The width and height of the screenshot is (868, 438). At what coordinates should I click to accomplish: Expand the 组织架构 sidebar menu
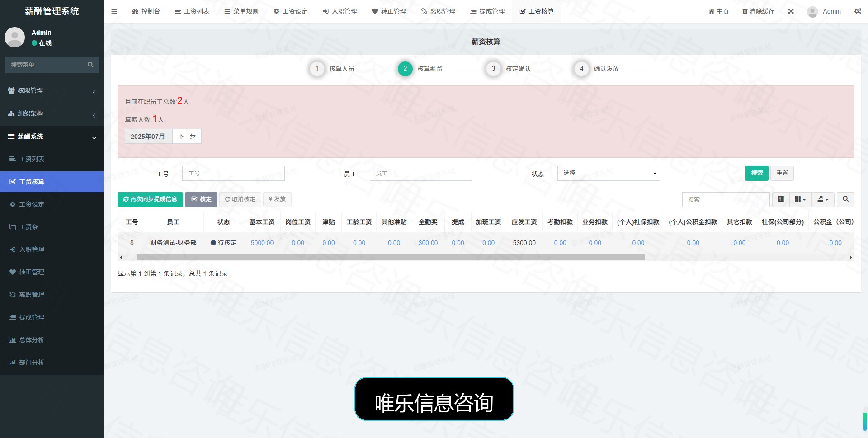click(52, 113)
